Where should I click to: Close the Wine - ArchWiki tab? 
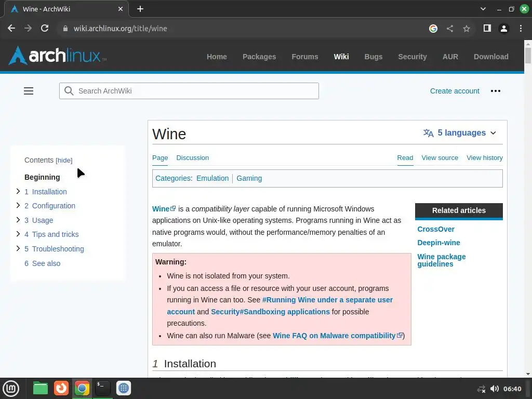tap(121, 9)
